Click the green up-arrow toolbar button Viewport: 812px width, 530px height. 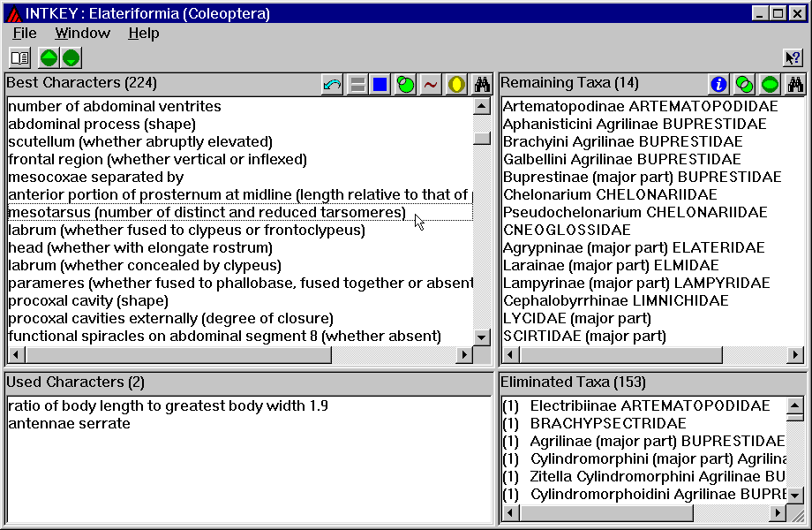(x=49, y=57)
